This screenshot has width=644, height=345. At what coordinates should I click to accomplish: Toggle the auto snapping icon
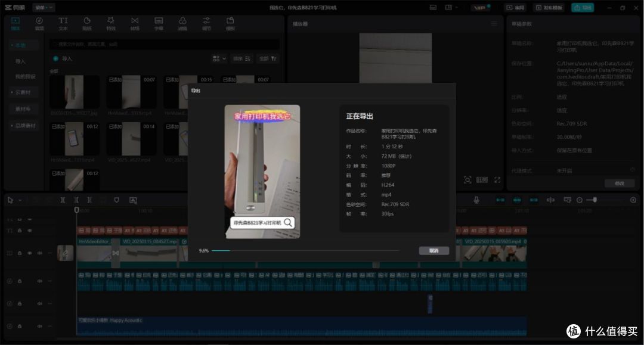click(517, 200)
